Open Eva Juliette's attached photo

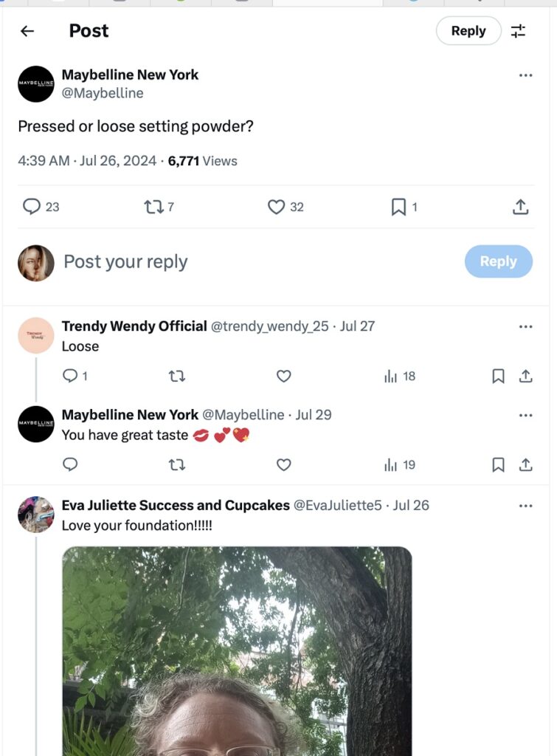coord(236,650)
